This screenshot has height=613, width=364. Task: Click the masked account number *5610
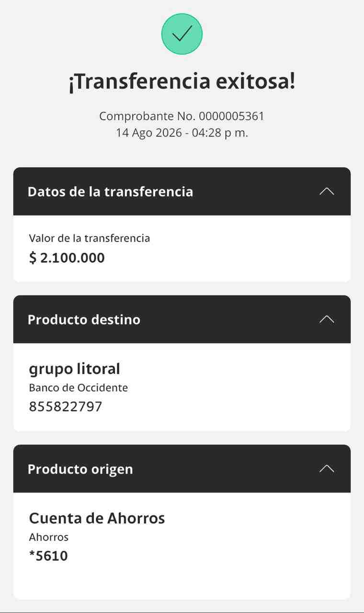48,556
